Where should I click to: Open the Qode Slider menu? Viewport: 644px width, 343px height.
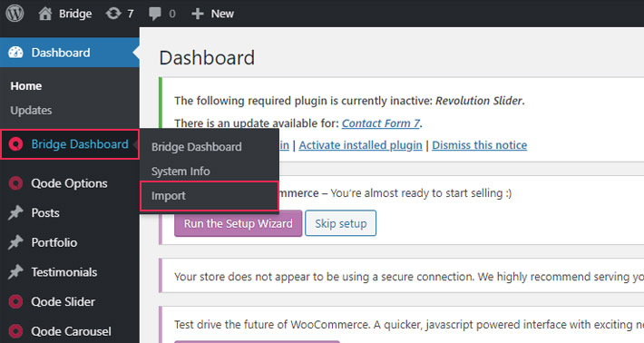[63, 301]
